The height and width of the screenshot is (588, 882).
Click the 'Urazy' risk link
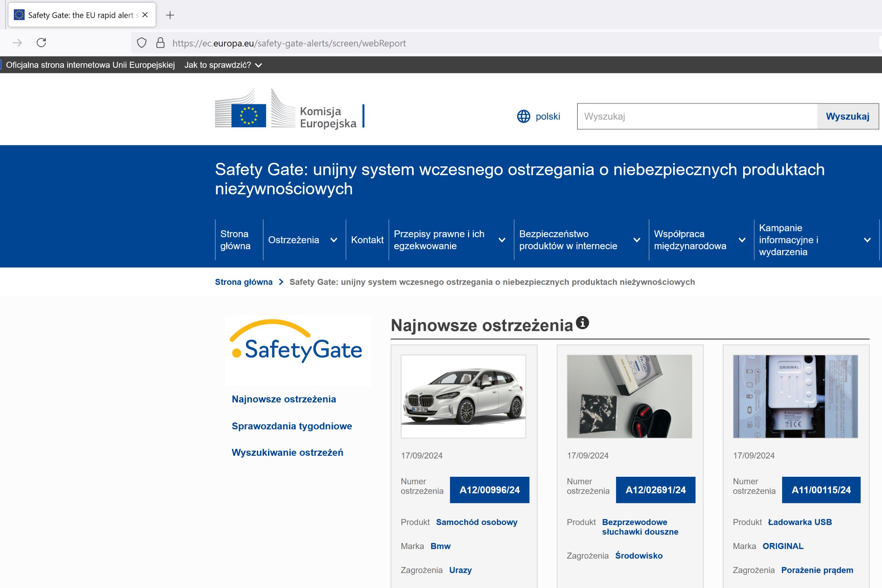tap(460, 570)
